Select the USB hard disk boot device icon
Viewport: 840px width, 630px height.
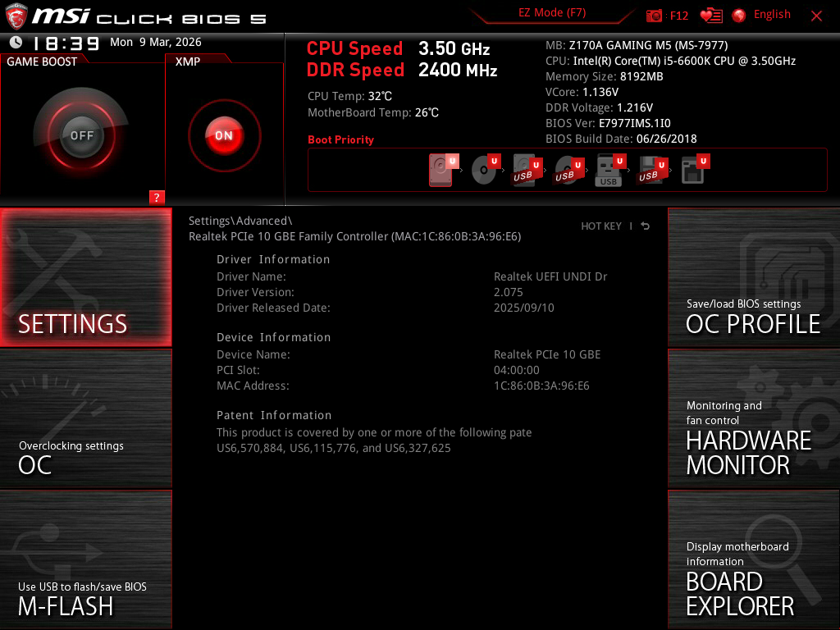pyautogui.click(x=527, y=171)
